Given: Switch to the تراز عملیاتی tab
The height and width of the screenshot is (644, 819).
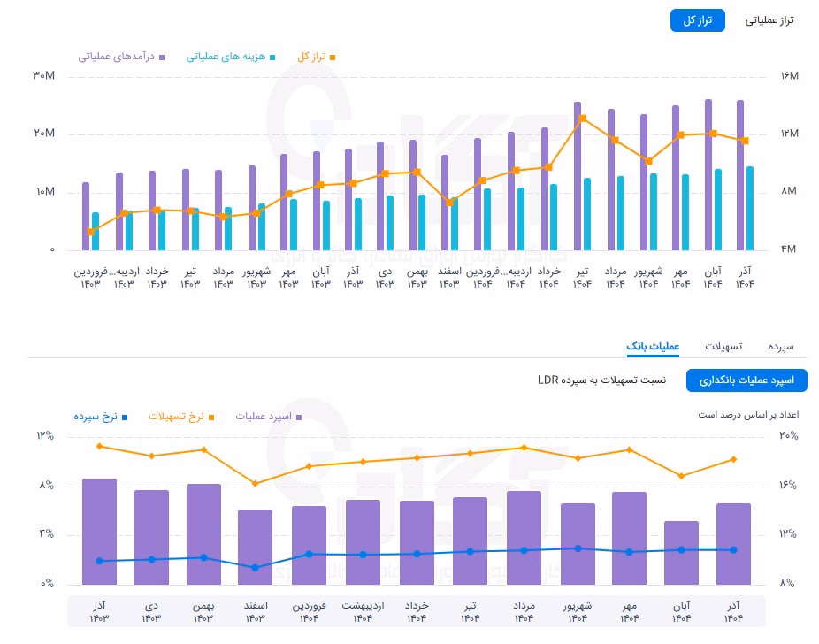Looking at the screenshot, I should pyautogui.click(x=769, y=20).
